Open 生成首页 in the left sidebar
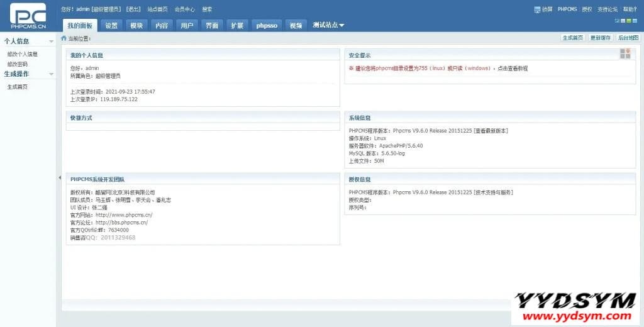This screenshot has height=327, width=644. coord(17,87)
